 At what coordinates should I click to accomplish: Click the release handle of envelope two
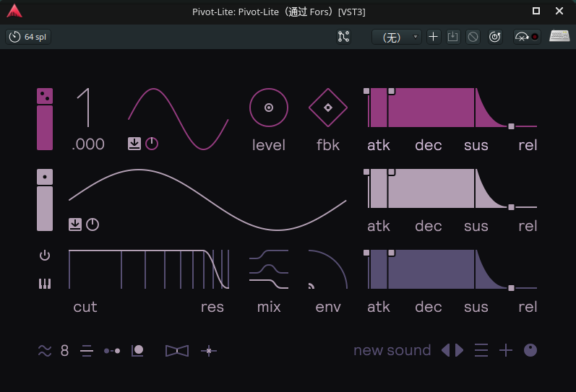(x=511, y=207)
